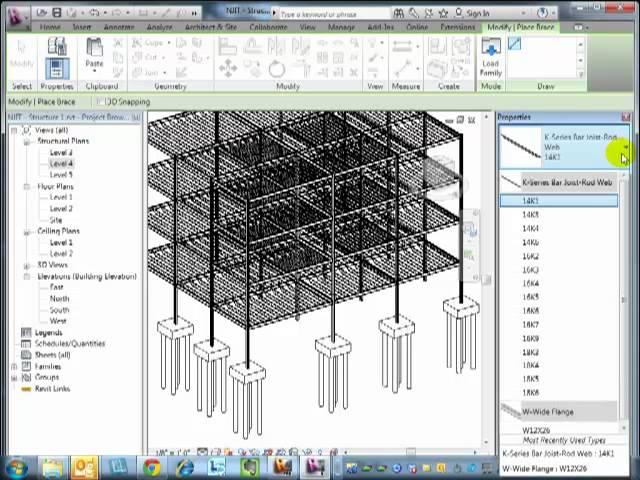This screenshot has width=640, height=480.
Task: Click the Paste clipboard icon
Action: [x=94, y=54]
